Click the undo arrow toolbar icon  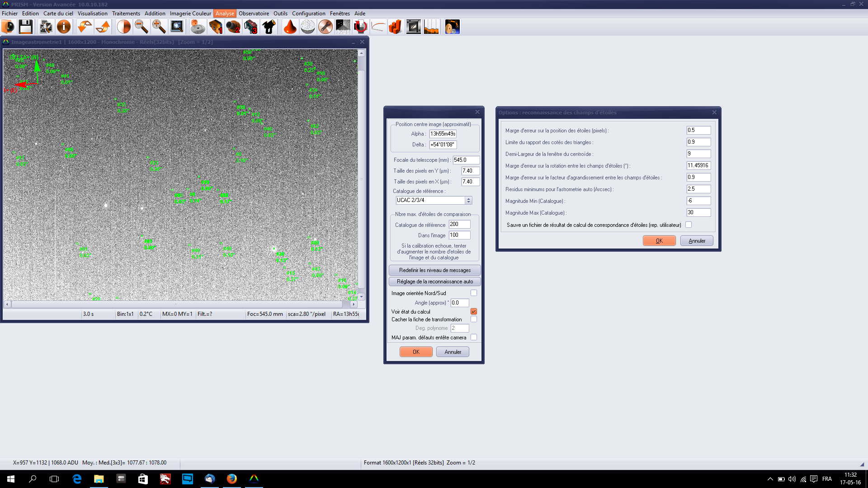[84, 27]
